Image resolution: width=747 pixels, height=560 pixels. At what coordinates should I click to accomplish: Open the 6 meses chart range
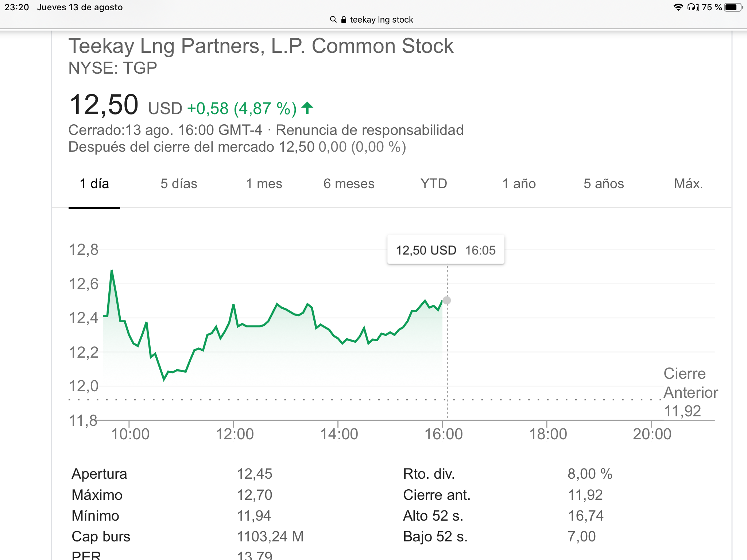(x=349, y=184)
